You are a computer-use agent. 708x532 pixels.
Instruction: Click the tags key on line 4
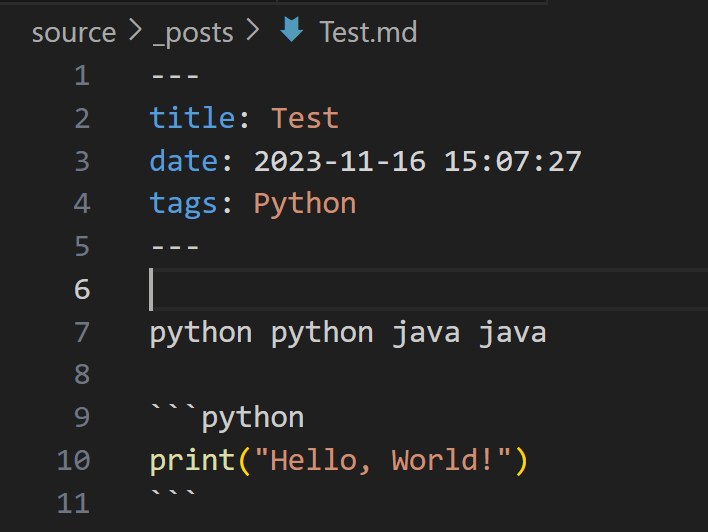183,204
